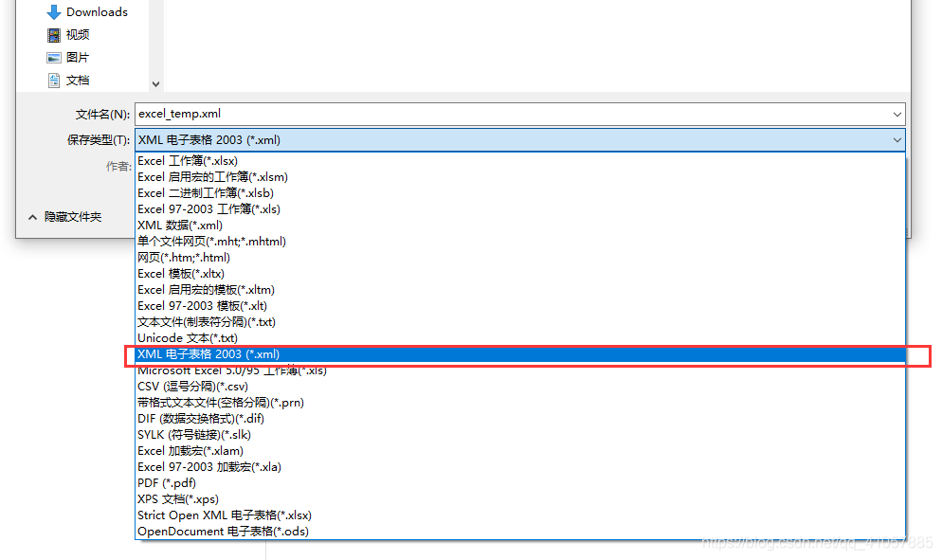The image size is (942, 560).
Task: Choose 网页(*.htm;*.html) file type
Action: tap(520, 258)
